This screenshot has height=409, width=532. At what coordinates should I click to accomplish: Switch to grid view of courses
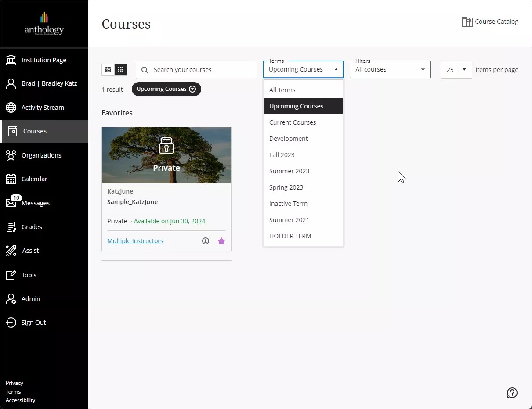(x=120, y=69)
